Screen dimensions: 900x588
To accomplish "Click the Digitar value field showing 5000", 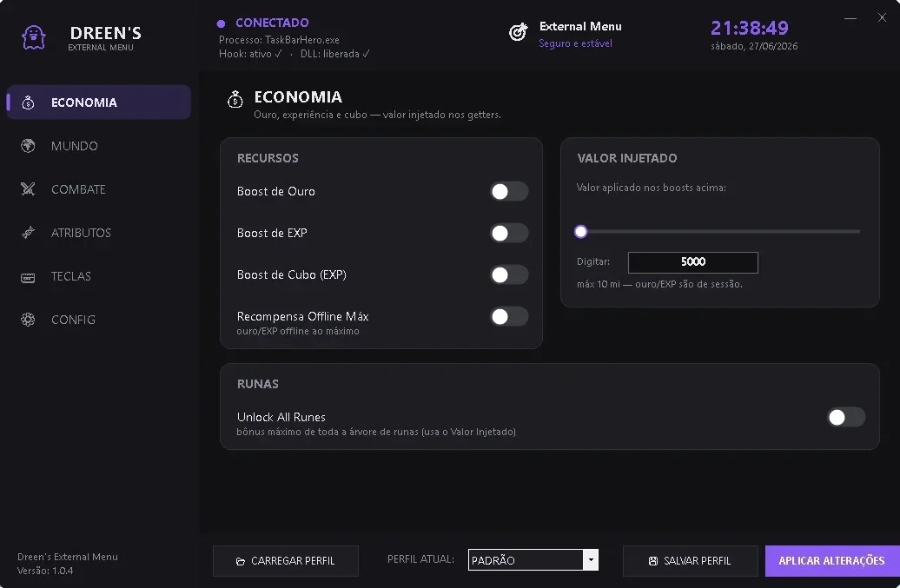I will (x=692, y=262).
